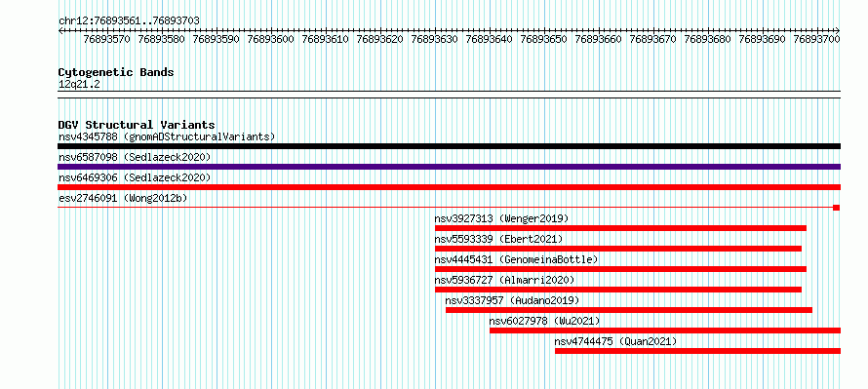
Task: Select the 12q21.2 band label
Action: [79, 84]
